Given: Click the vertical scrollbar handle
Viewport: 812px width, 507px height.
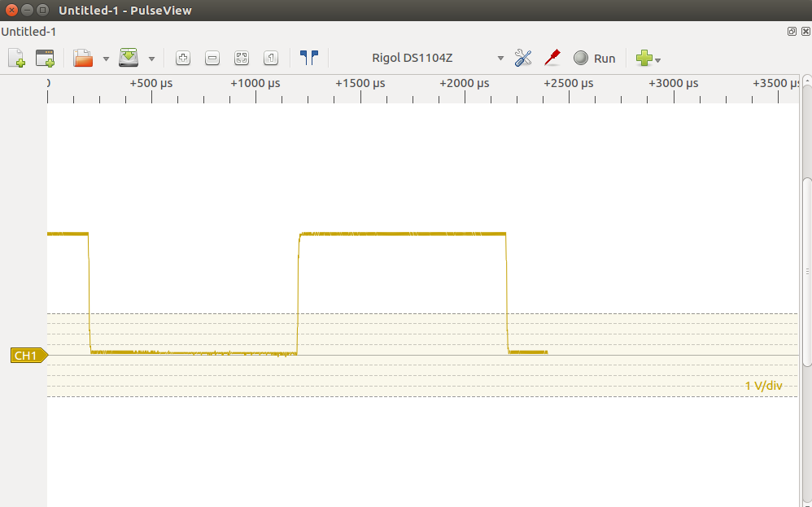Looking at the screenshot, I should [807, 273].
